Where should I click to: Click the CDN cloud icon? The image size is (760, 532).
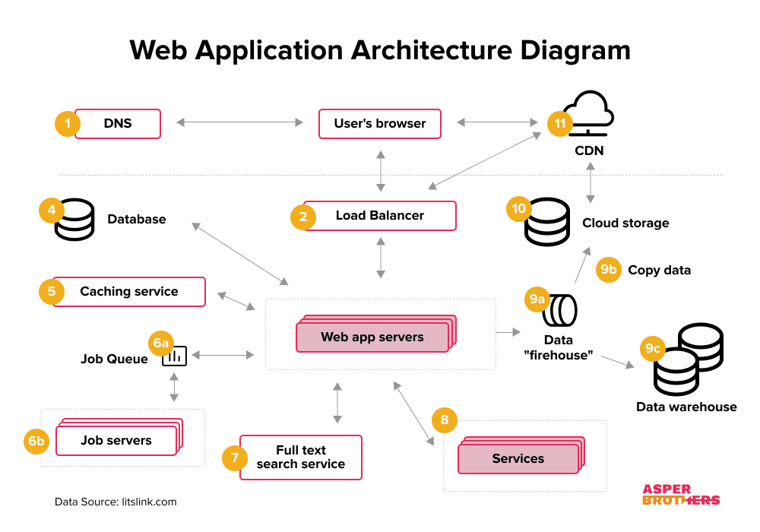(588, 113)
